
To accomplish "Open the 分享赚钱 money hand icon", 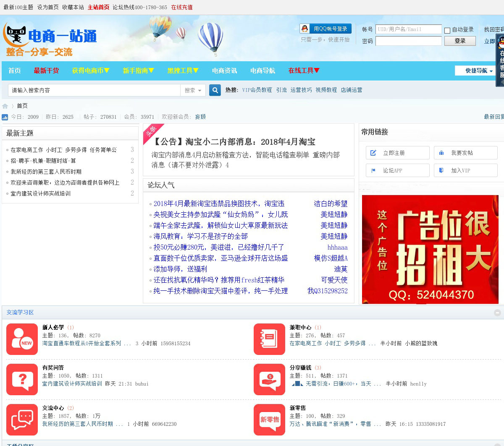I will click(269, 379).
